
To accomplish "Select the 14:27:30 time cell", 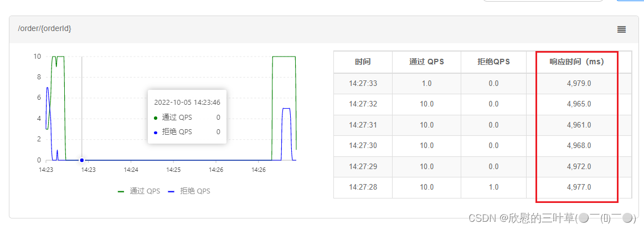I will tap(363, 145).
